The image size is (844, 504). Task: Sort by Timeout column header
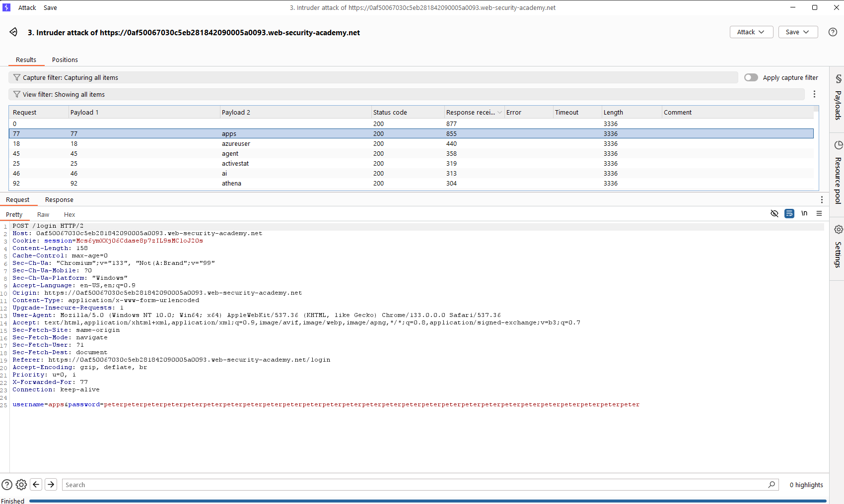(577, 113)
